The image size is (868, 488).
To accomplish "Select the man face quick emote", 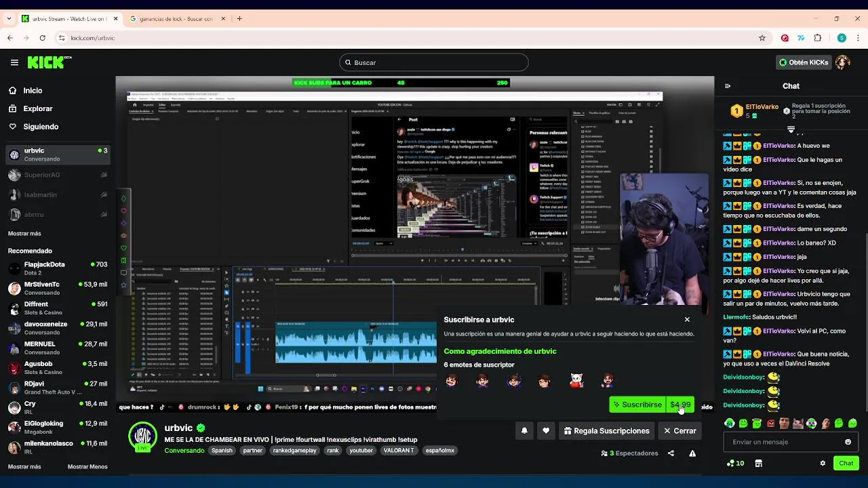I will click(785, 424).
